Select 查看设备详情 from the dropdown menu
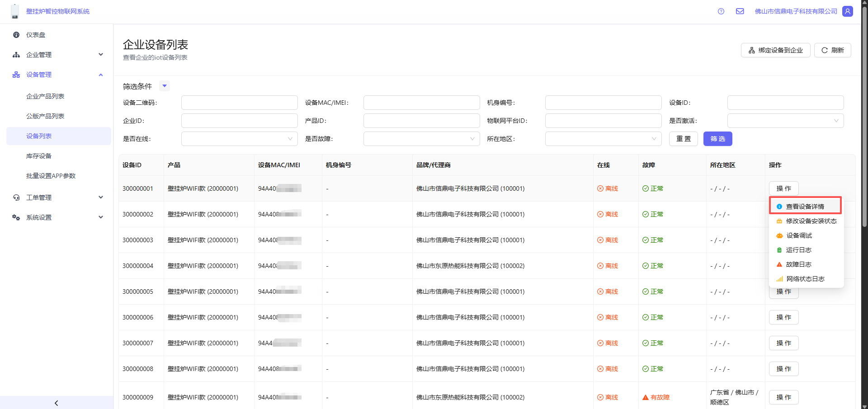868x409 pixels. coord(805,207)
